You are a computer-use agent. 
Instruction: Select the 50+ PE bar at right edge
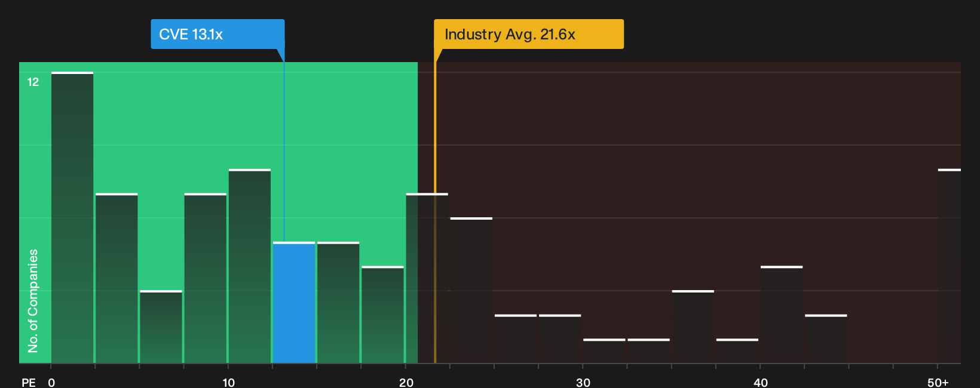[x=949, y=266]
